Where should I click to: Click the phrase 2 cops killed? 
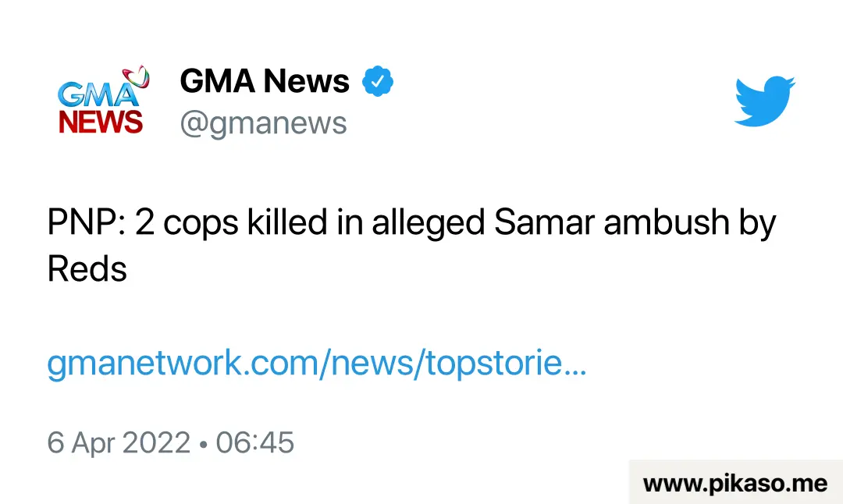pyautogui.click(x=231, y=222)
